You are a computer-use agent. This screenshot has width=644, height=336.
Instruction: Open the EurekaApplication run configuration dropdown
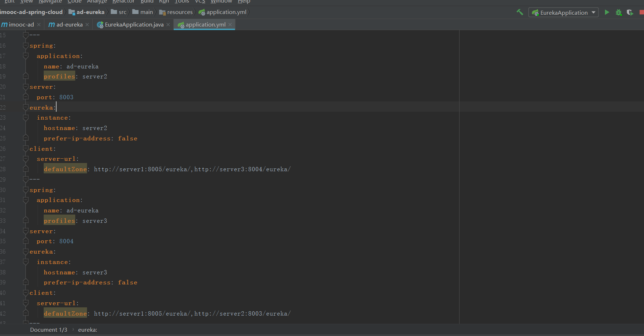coord(563,13)
